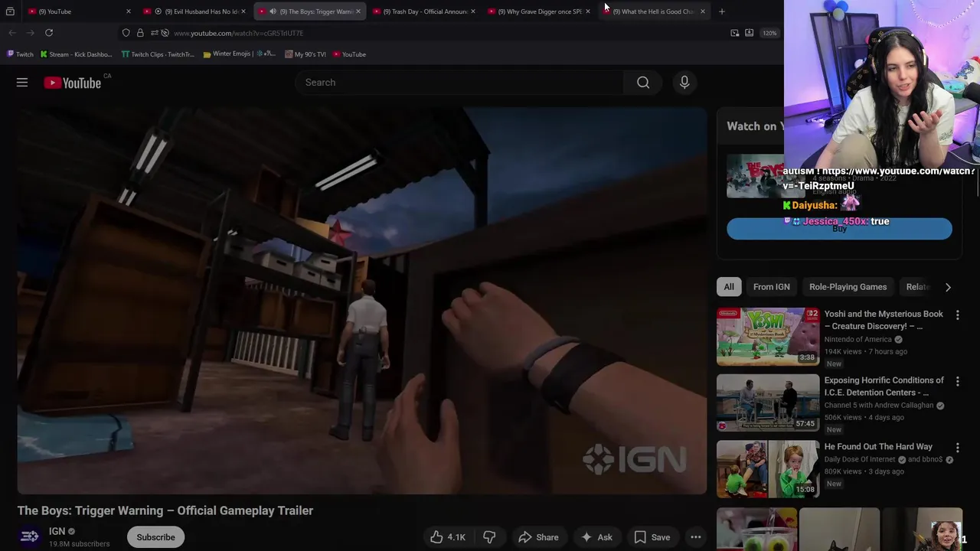Select the All filter chip

(x=729, y=287)
